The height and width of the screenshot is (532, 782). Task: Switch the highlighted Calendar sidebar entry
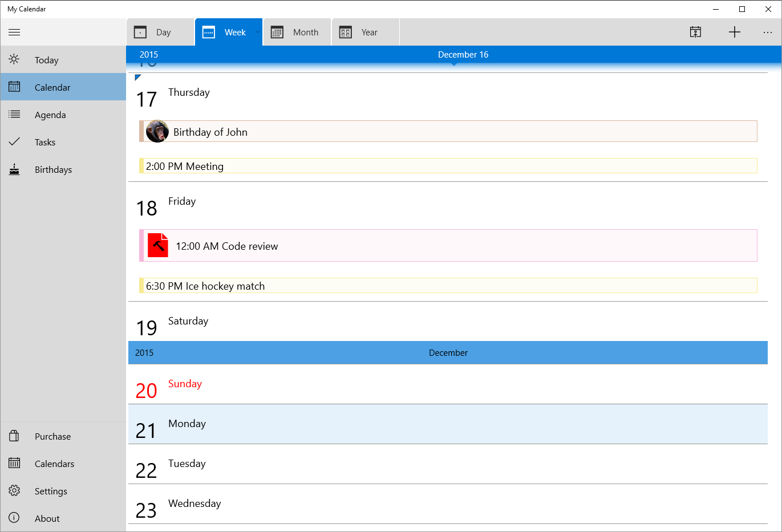click(52, 87)
